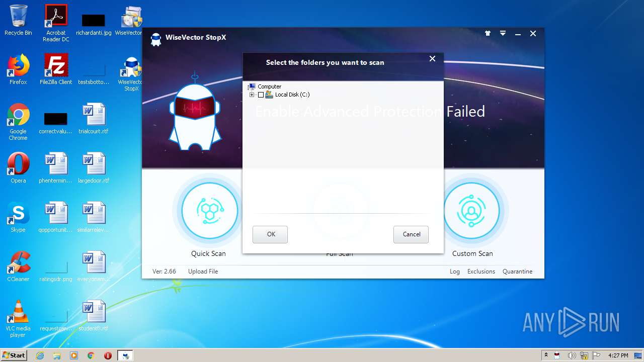Open the Log link
644x362 pixels.
[455, 271]
